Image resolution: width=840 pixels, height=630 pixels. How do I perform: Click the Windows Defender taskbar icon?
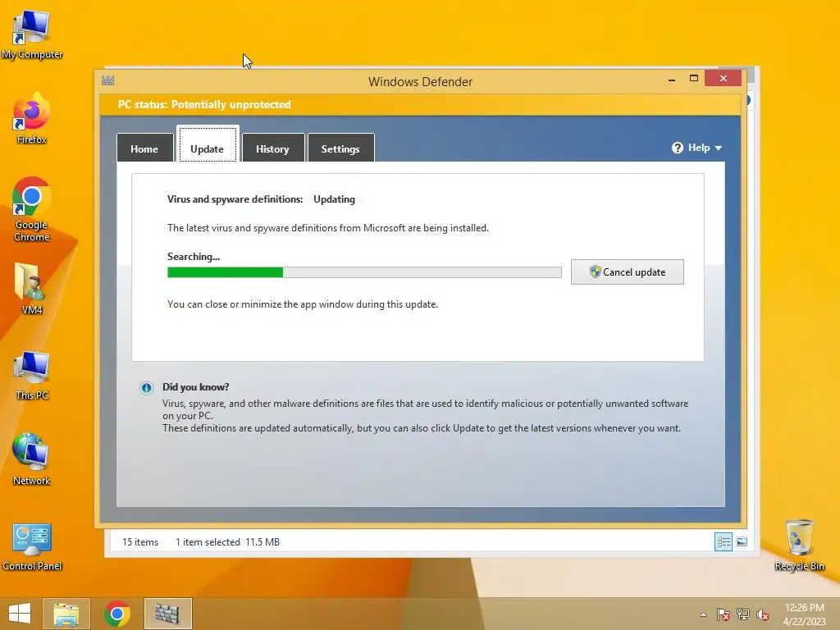(x=167, y=614)
